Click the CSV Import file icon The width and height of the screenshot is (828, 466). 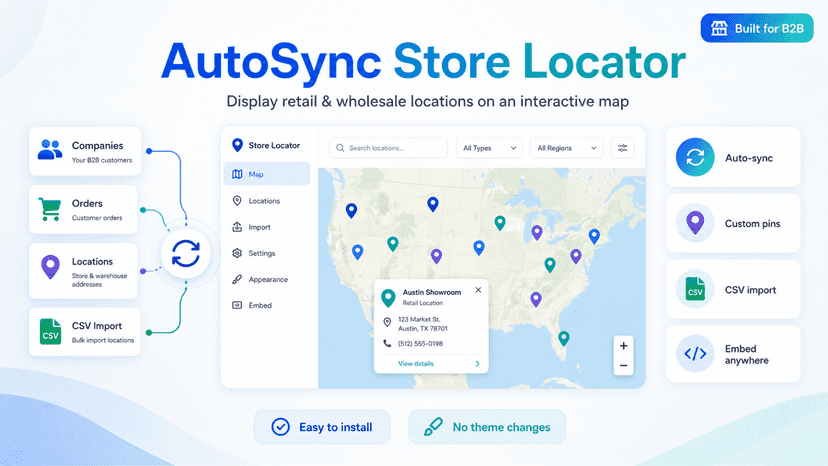[50, 331]
